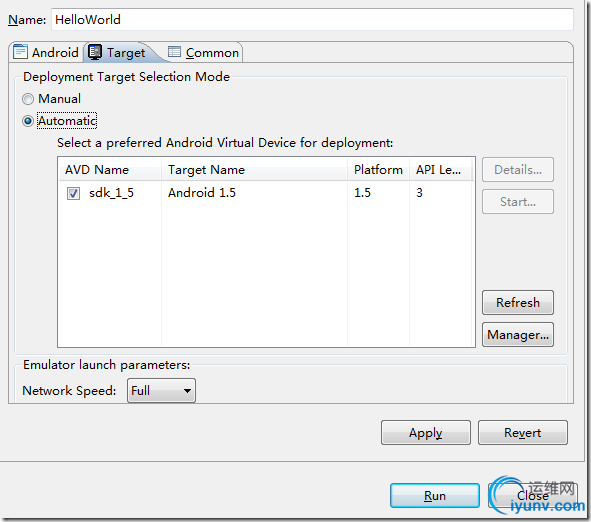Image resolution: width=591 pixels, height=522 pixels.
Task: Uncheck the sdk_1_5 AVD checkbox
Action: (73, 193)
